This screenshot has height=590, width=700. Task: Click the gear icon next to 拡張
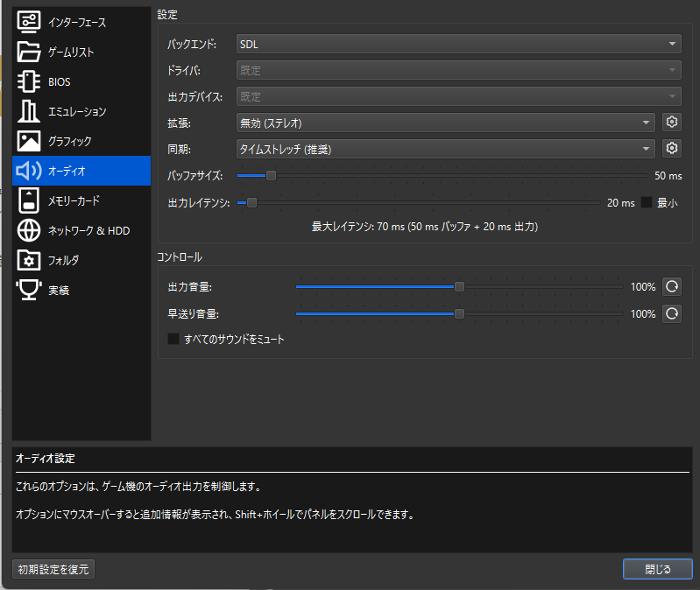(672, 123)
